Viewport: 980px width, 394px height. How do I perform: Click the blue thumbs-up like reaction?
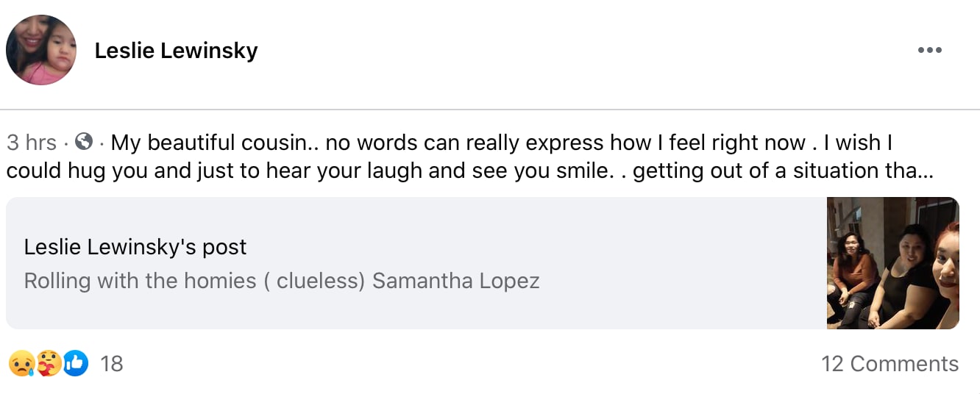tap(75, 363)
